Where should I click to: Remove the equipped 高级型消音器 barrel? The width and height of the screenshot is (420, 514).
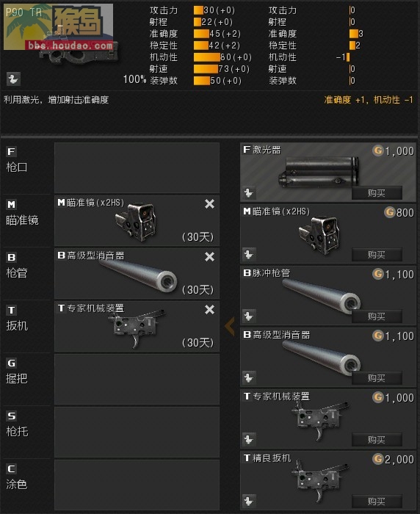[209, 257]
